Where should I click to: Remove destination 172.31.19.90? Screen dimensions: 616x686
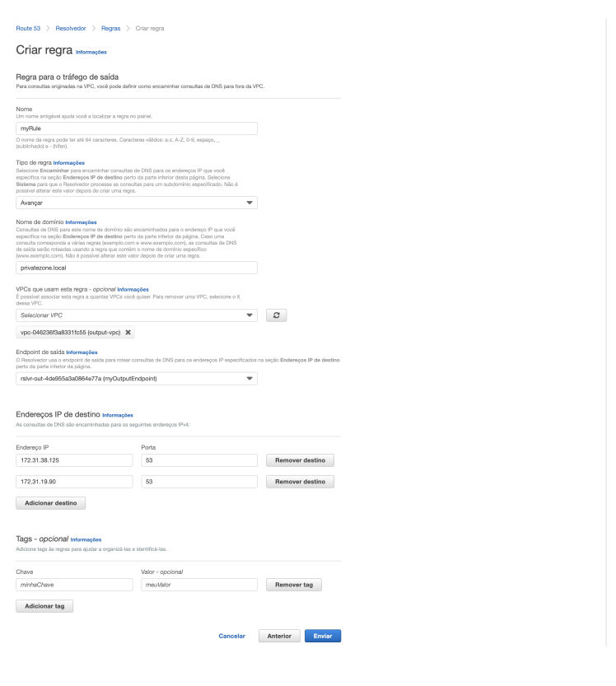pos(300,482)
